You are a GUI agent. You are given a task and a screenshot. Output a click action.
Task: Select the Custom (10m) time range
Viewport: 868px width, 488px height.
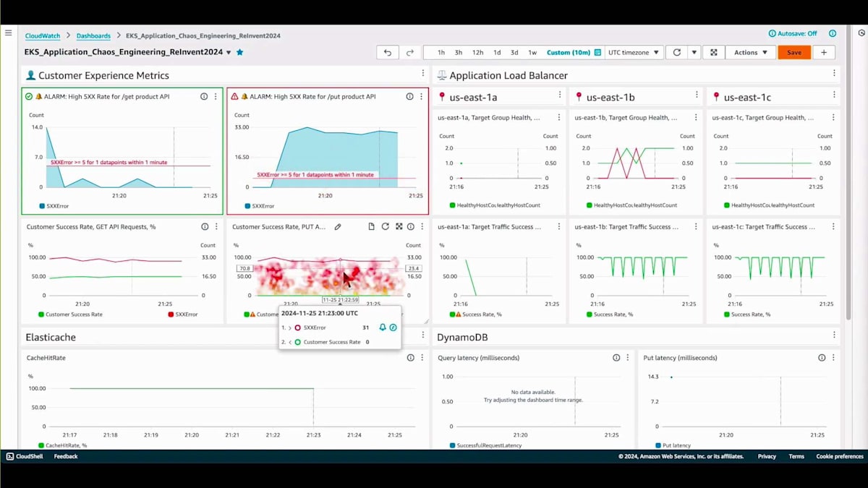pyautogui.click(x=569, y=52)
